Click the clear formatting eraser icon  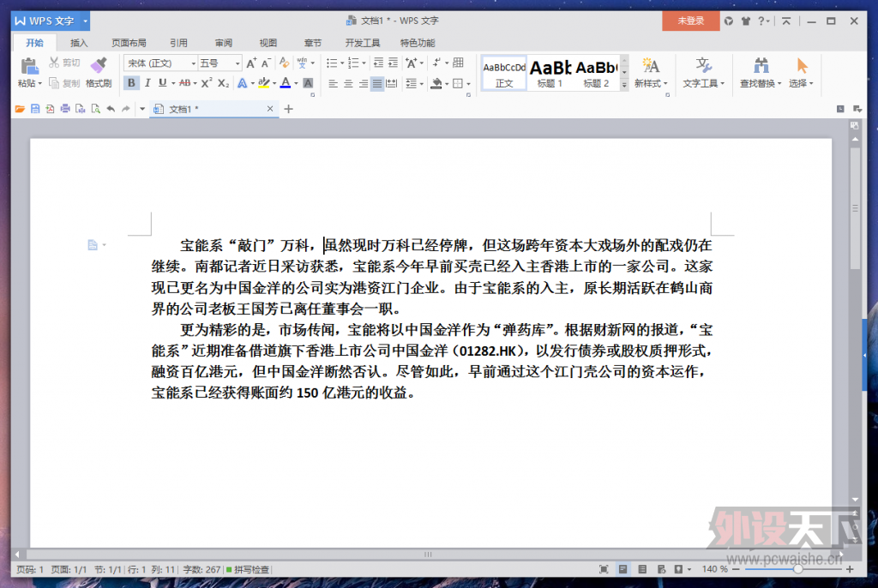284,63
